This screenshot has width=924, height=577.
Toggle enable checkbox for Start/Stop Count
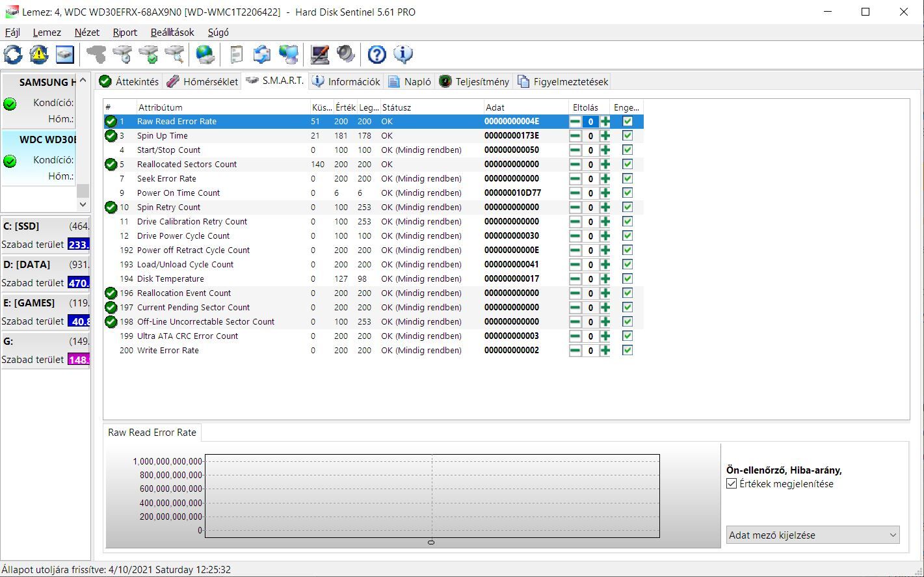pos(627,150)
